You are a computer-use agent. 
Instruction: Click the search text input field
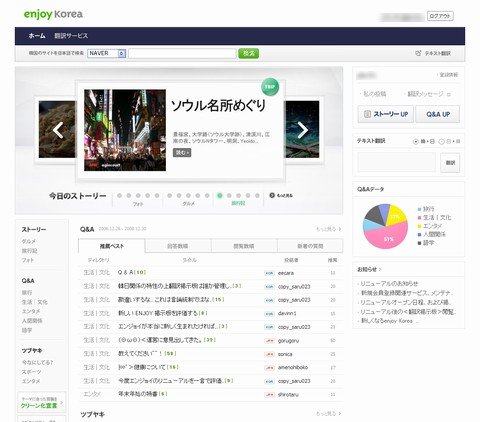[182, 53]
